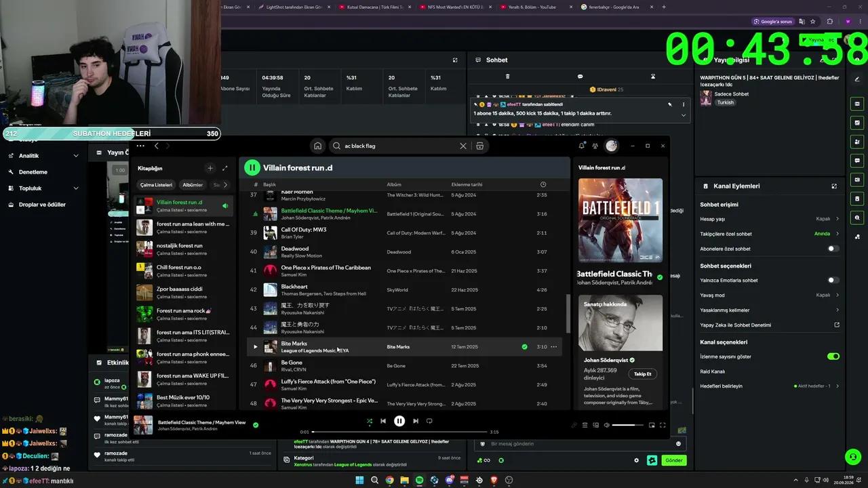
Task: Open 'Chill forest run o.o' playlist
Action: (x=184, y=272)
